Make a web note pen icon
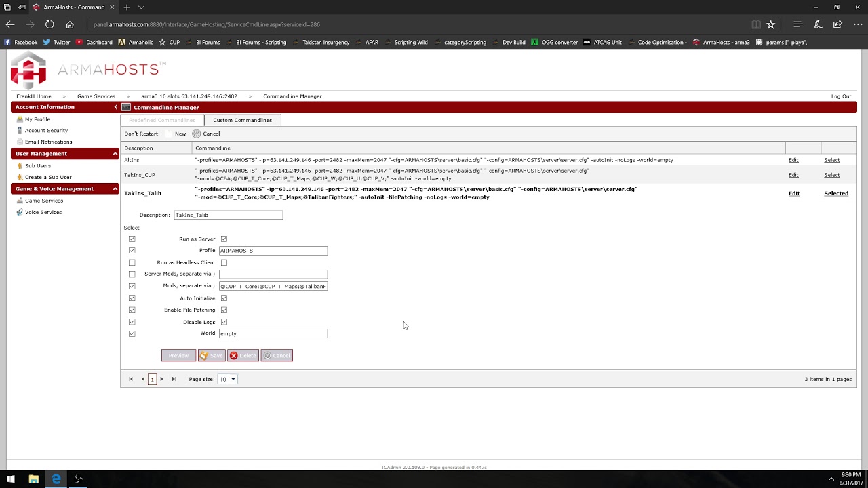 (x=818, y=24)
